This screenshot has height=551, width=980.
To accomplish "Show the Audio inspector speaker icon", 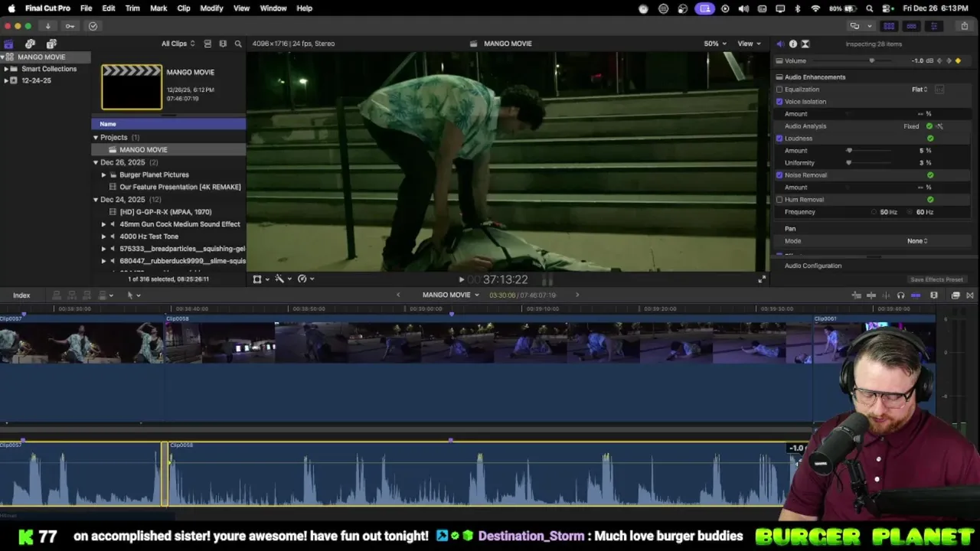I will [x=780, y=44].
